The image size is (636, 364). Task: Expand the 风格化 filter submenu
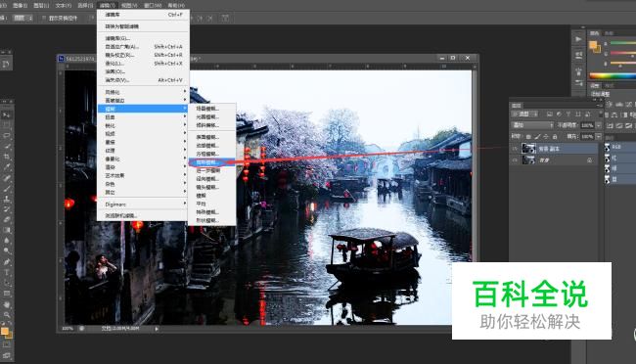click(143, 92)
